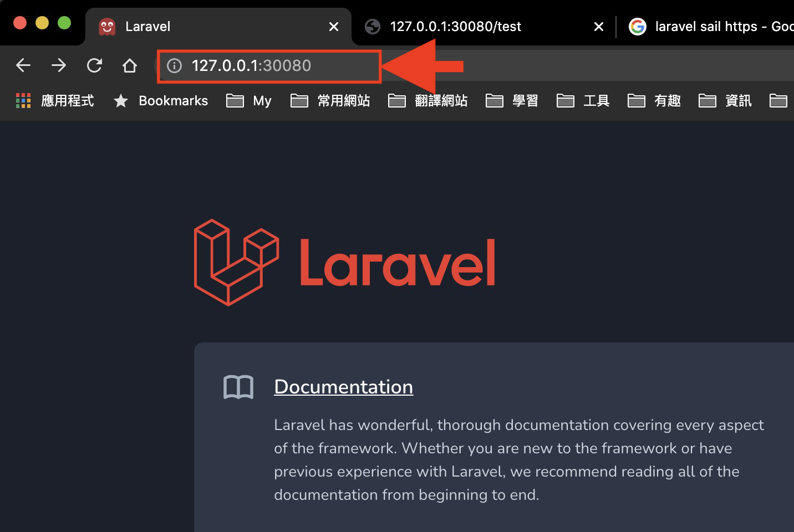This screenshot has width=794, height=532.
Task: Click the book icon beside Documentation
Action: 238,387
